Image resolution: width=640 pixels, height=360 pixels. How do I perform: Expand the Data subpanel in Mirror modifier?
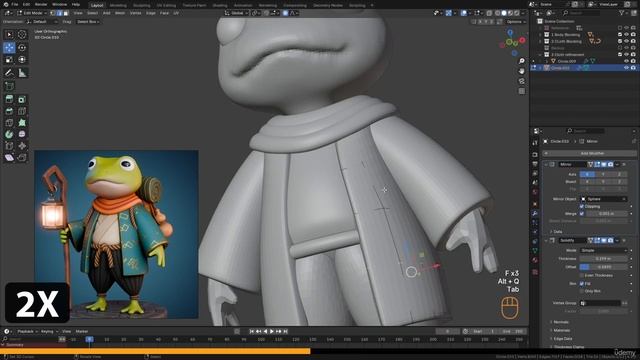click(x=557, y=231)
